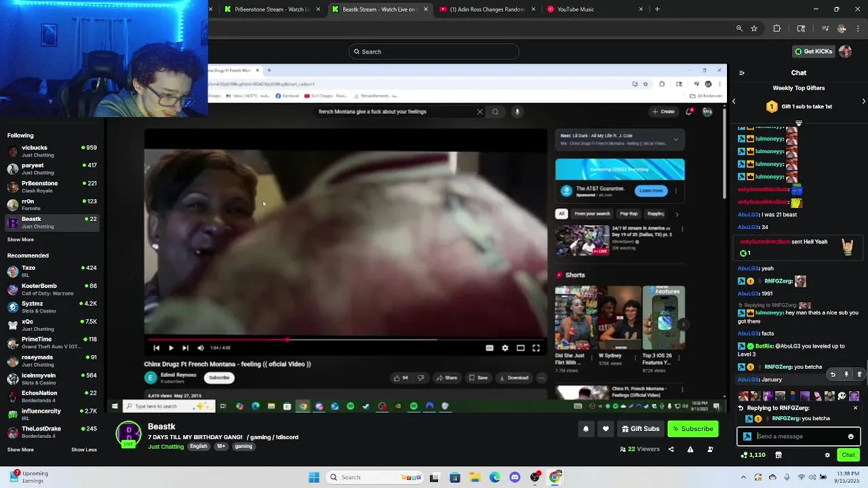Go back in Weekly Top Gifters
Image resolution: width=868 pixels, height=488 pixels.
(734, 102)
